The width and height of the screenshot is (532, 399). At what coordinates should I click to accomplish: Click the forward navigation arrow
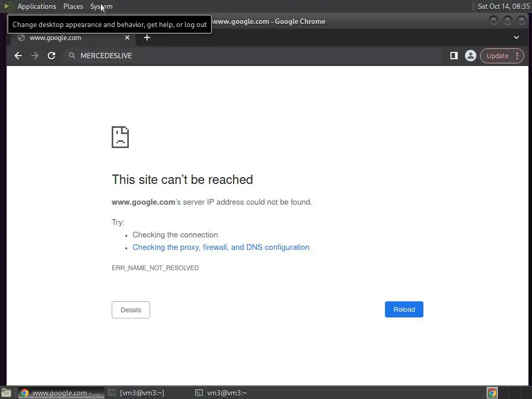click(35, 56)
